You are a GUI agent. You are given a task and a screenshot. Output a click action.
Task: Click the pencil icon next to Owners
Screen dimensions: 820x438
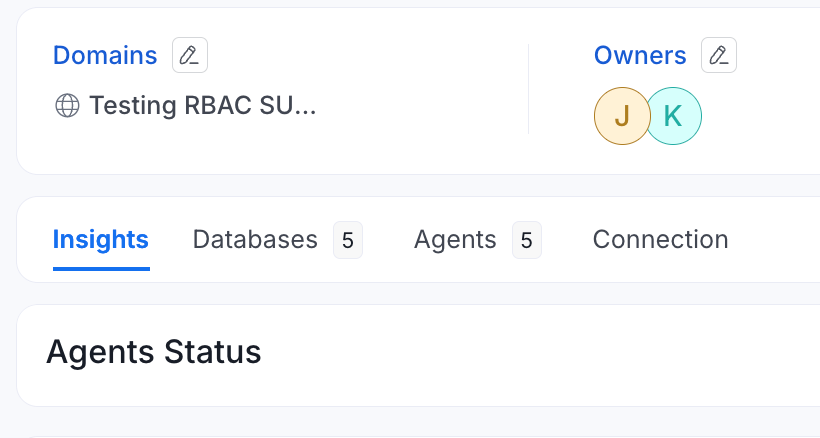pos(719,55)
